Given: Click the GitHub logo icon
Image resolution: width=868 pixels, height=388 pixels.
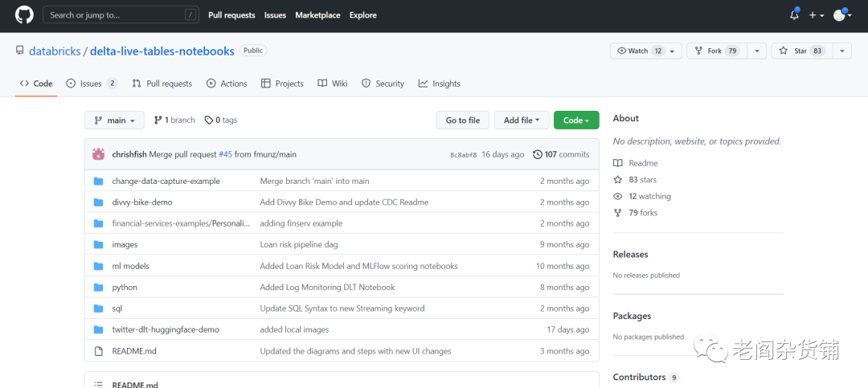Looking at the screenshot, I should click(23, 15).
